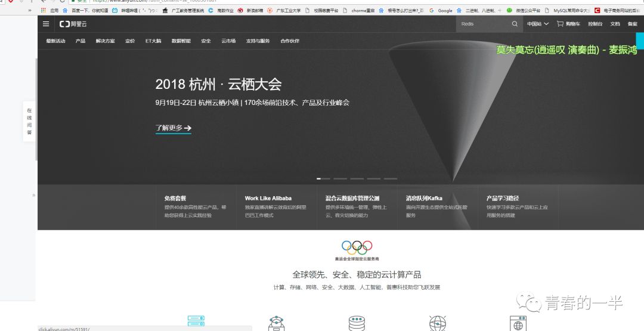
Task: Open the 微信公众平台 bookmark
Action: click(524, 10)
